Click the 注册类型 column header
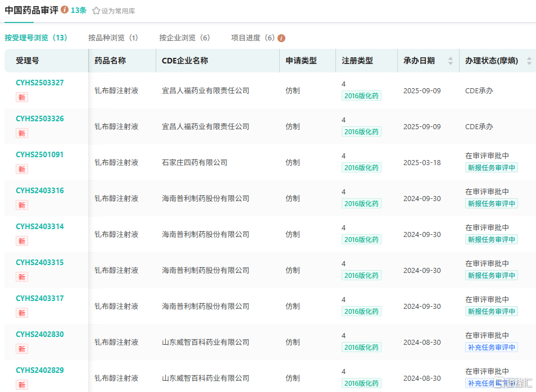Screen dimensions: 536x392 tap(357, 61)
